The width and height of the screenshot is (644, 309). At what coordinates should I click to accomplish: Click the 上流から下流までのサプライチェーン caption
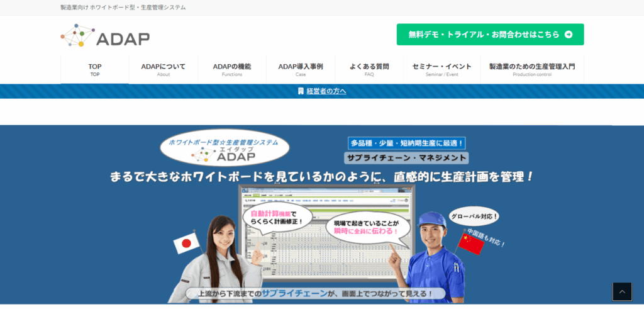316,293
